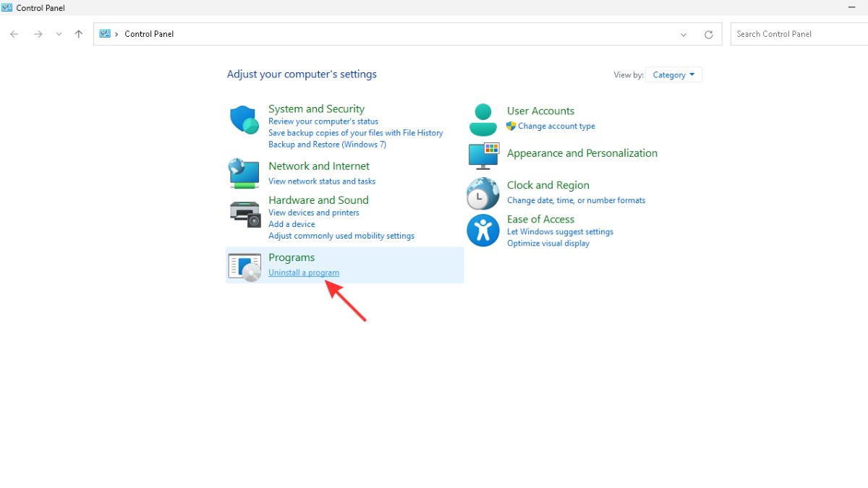Click Save backup copies with File History
Screen dimensions: 868x488
[355, 133]
